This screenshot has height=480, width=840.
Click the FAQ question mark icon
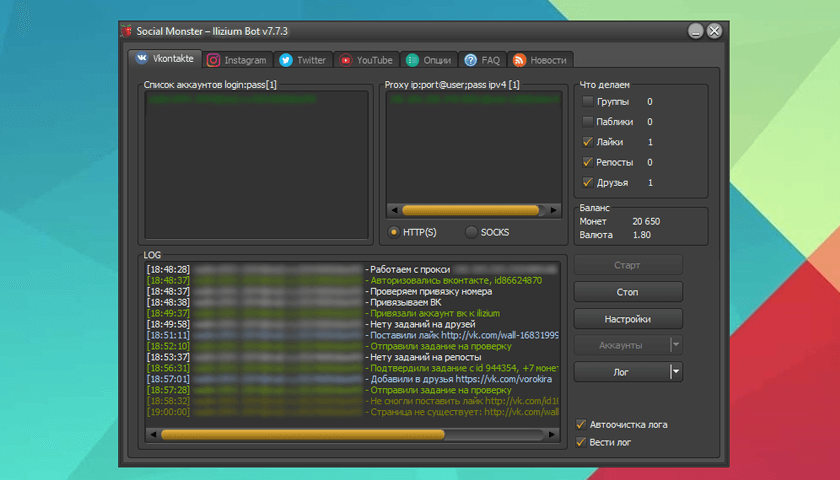[x=470, y=60]
